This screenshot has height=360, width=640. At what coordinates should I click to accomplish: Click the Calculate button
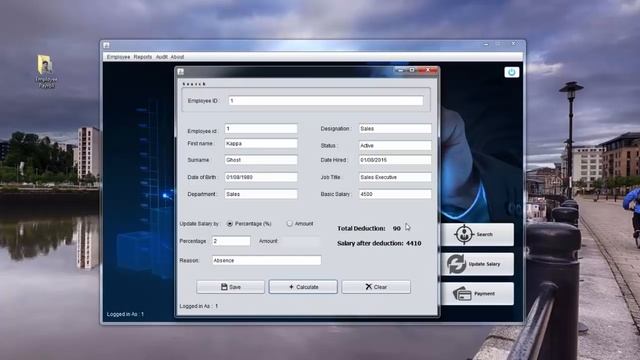pos(303,287)
